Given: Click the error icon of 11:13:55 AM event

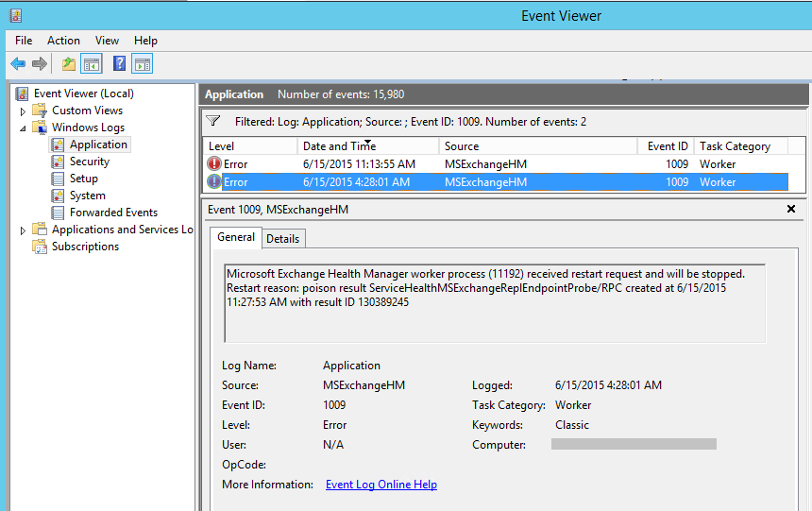Looking at the screenshot, I should [x=214, y=163].
